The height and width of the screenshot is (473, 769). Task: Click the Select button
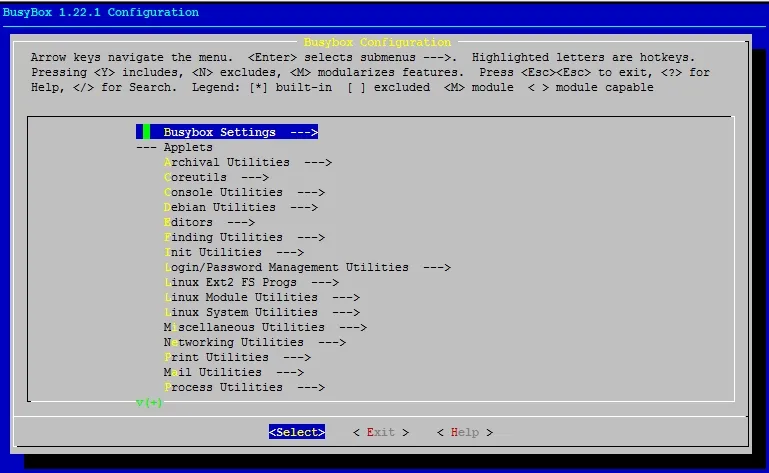click(x=297, y=432)
